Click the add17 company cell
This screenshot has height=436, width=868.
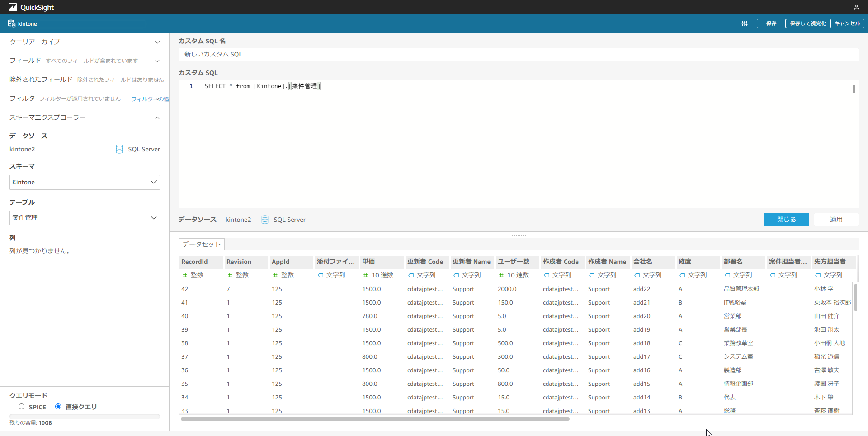tap(642, 356)
